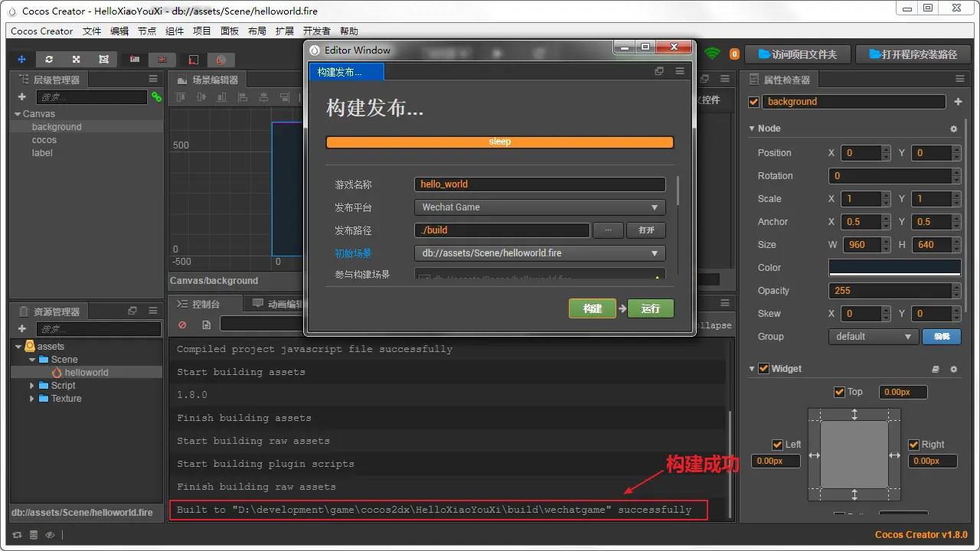Toggle the pivot/center gizmo position button
The width and height of the screenshot is (980, 551).
tap(135, 59)
